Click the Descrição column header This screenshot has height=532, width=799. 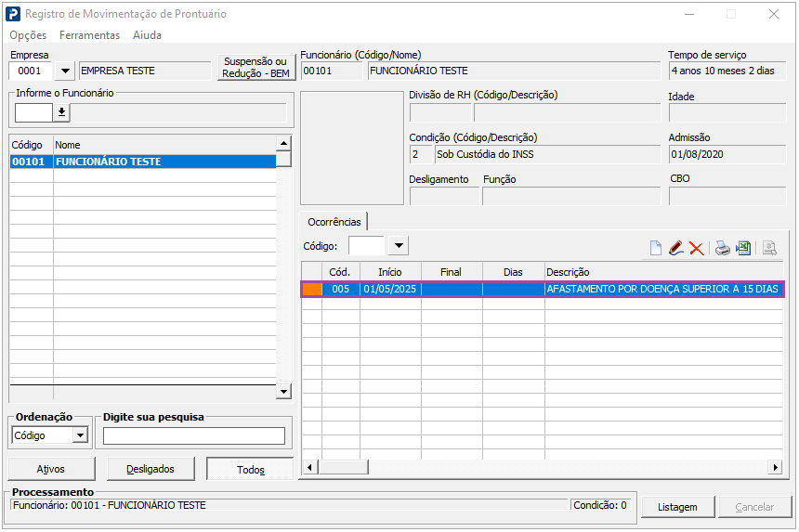pos(663,272)
